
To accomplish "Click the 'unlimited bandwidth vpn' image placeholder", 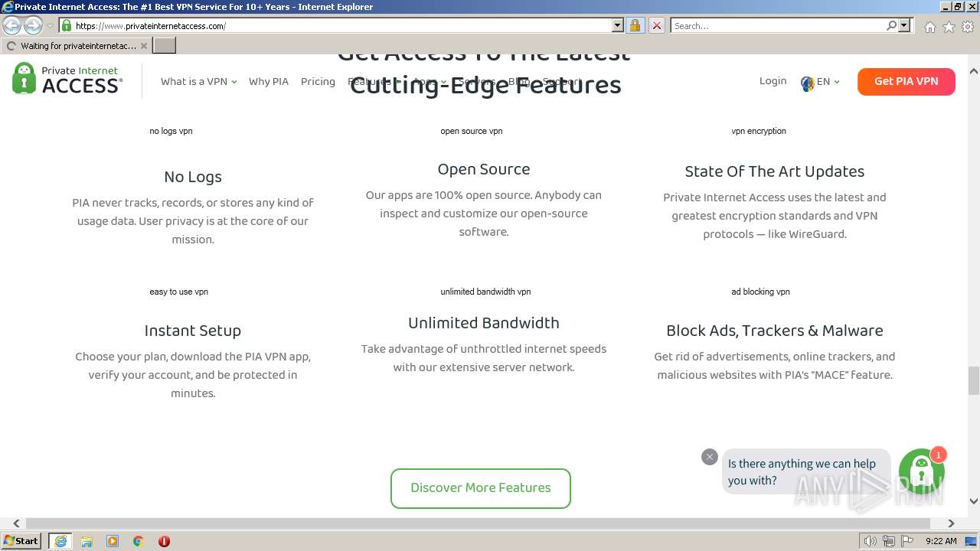I will click(485, 292).
